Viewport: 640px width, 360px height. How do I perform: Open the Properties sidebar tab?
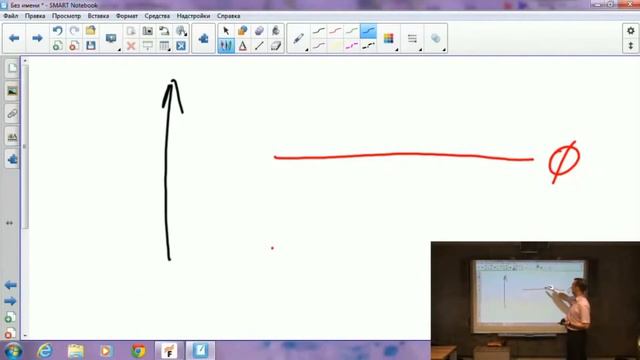point(12,136)
